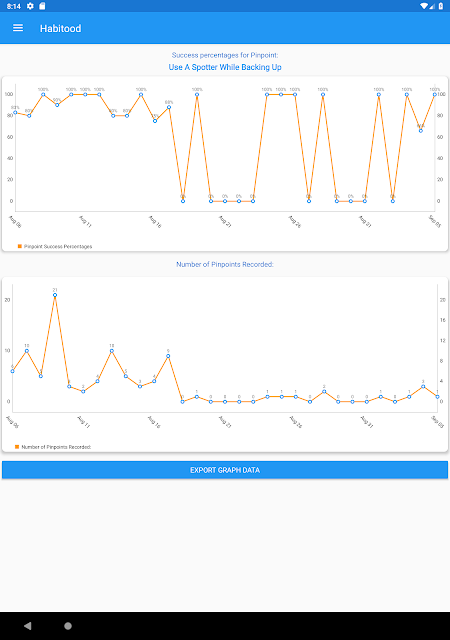Image resolution: width=450 pixels, height=640 pixels.
Task: Select the 21 peak data point
Action: [55, 295]
